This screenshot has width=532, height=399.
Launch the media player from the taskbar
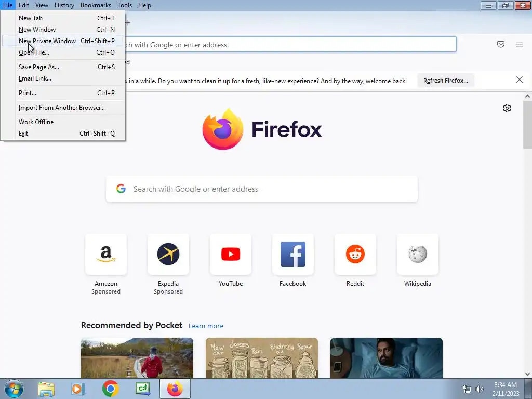[x=78, y=389]
